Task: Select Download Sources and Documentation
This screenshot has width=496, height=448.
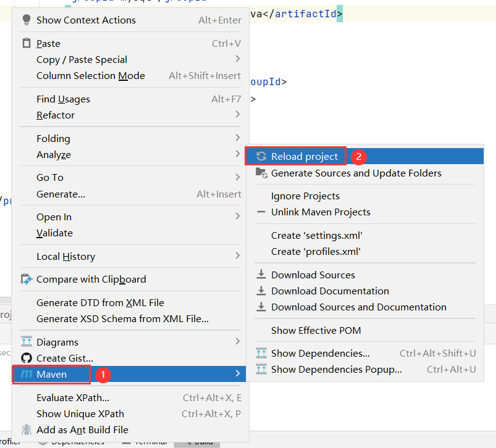Action: click(364, 307)
